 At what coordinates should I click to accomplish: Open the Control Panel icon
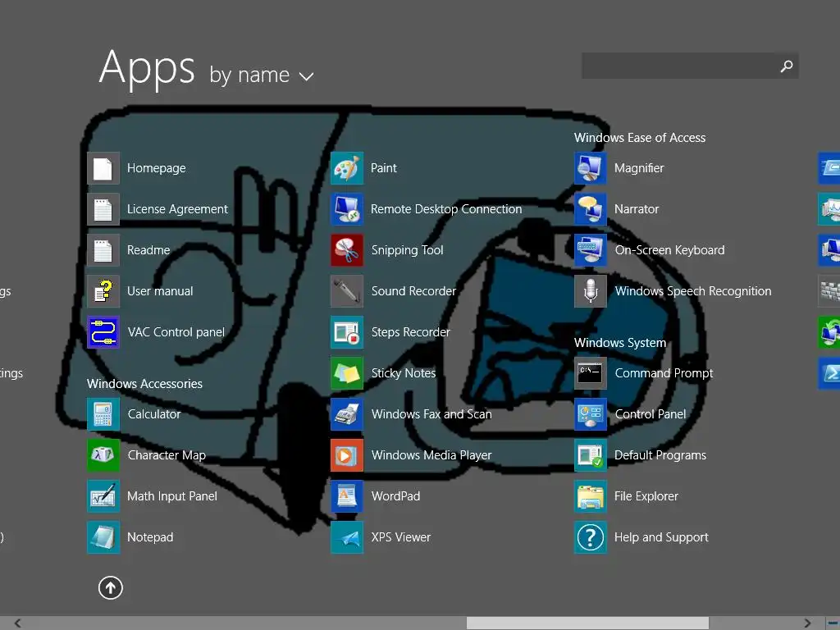click(x=591, y=414)
